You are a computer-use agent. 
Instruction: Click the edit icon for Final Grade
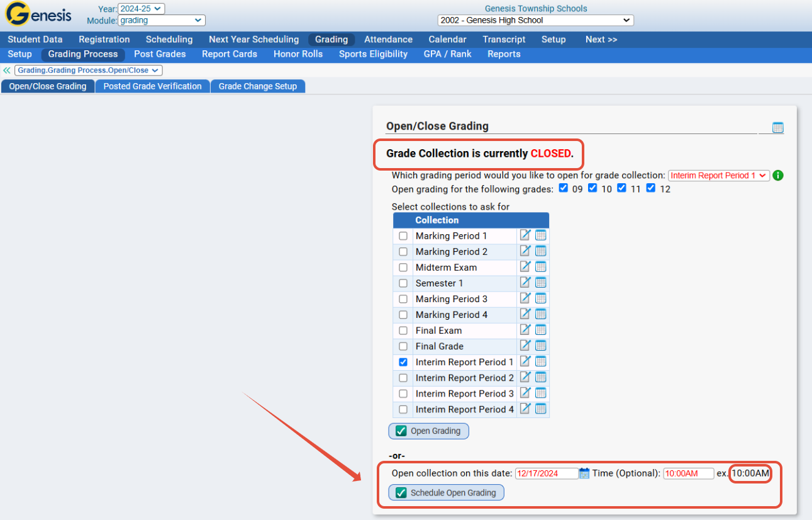point(525,346)
